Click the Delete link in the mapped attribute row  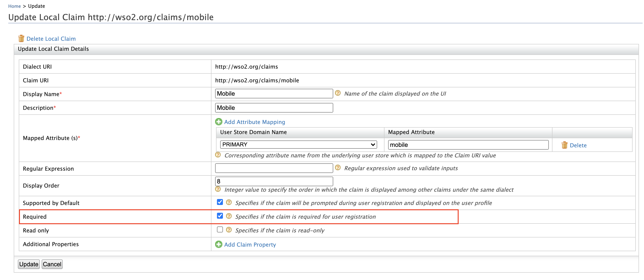coord(578,145)
